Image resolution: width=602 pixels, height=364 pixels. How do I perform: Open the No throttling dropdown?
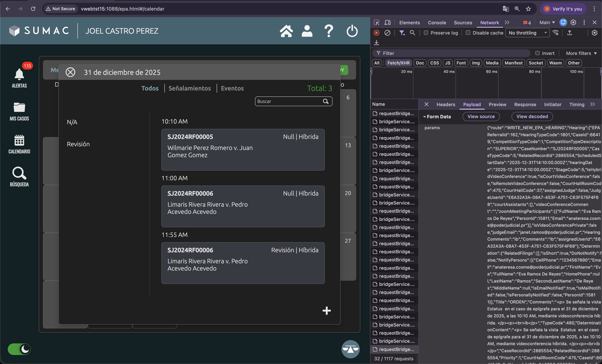[x=527, y=33]
